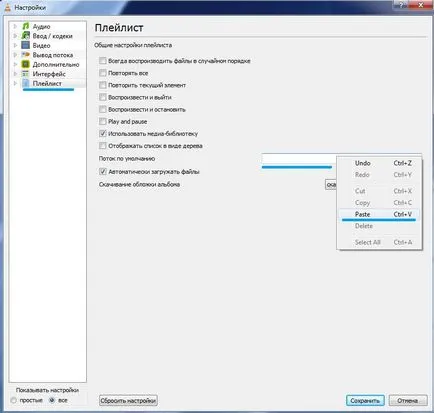
Task: Click the Интерфейс icon
Action: 26,74
